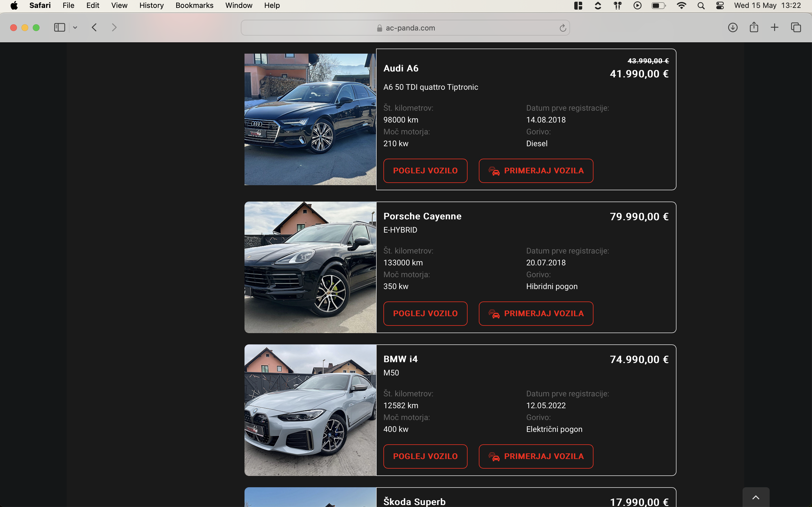The image size is (812, 507).
Task: Click the BMW i4 title
Action: [400, 359]
